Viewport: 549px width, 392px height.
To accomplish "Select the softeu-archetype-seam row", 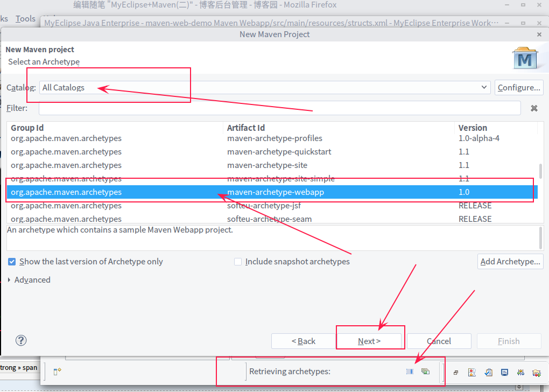I will click(272, 219).
